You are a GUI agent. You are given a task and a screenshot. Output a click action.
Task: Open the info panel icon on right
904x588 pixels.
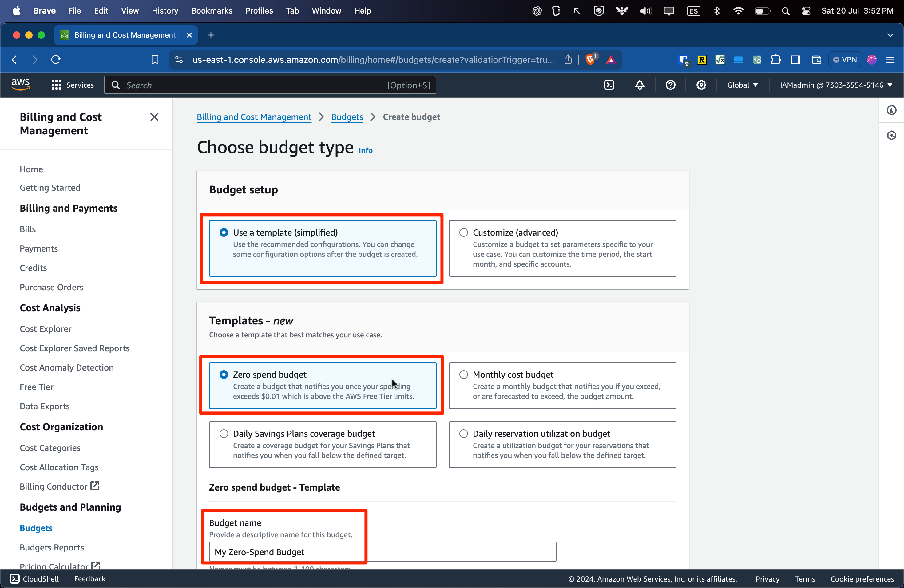coord(891,110)
